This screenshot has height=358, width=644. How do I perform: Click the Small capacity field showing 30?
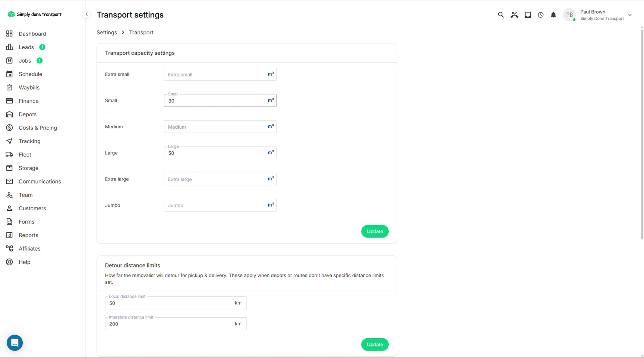[220, 100]
